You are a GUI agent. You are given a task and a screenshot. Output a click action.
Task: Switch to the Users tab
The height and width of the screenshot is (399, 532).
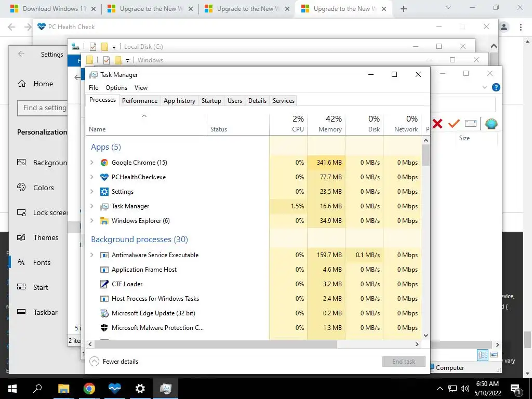coord(235,101)
